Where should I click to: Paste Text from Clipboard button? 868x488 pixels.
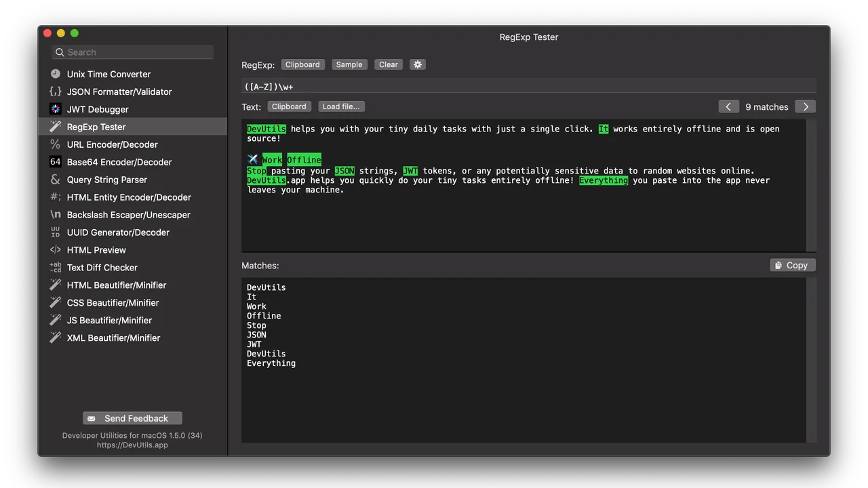[x=289, y=106]
